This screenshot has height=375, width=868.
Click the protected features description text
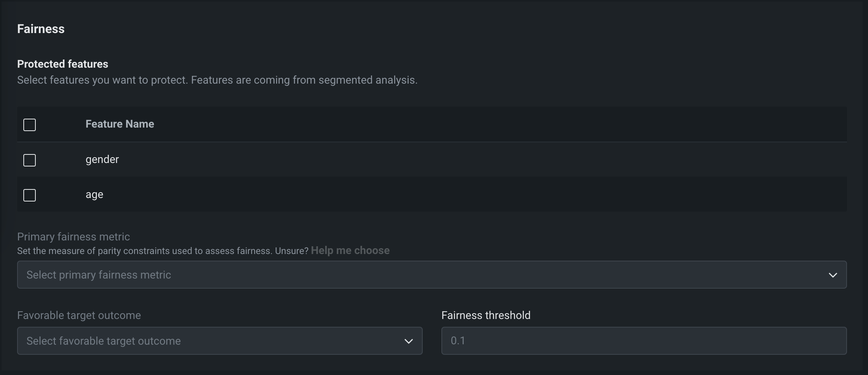tap(217, 80)
